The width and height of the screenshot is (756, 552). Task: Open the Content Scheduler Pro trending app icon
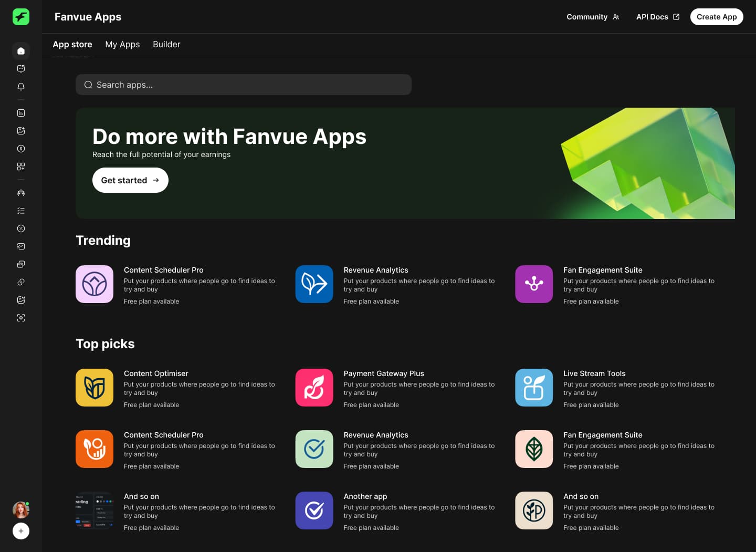(94, 284)
